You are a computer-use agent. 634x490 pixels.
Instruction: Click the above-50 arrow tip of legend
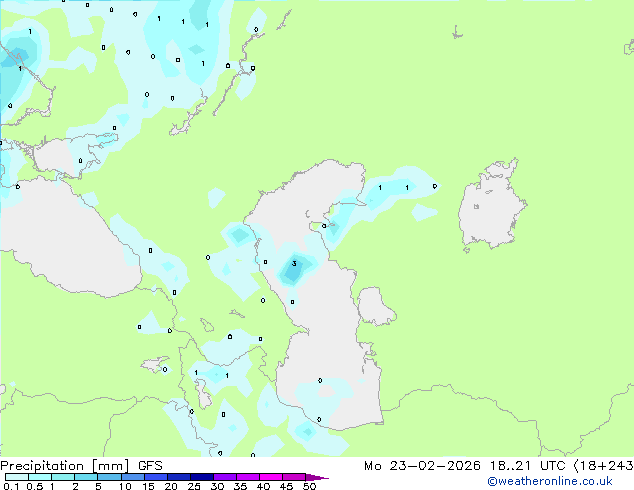[x=315, y=477]
